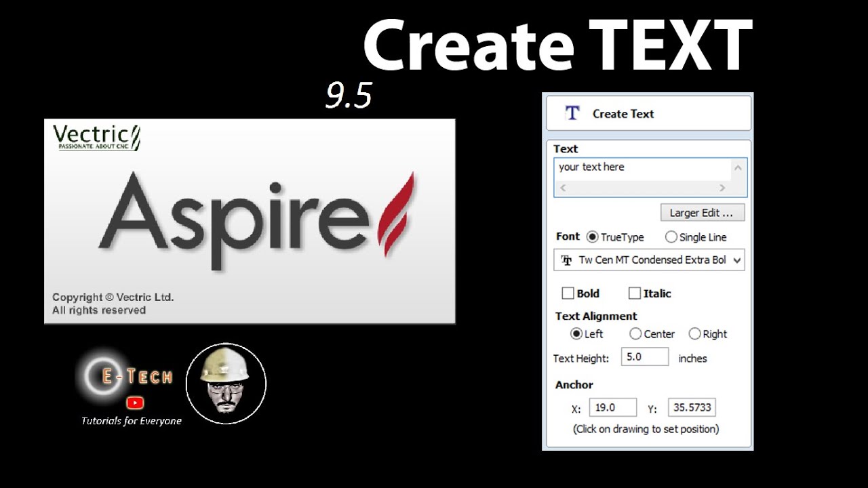Screen dimensions: 868x488
Task: Click 'Copyright © Vectric Ltd.' text
Action: (x=113, y=297)
